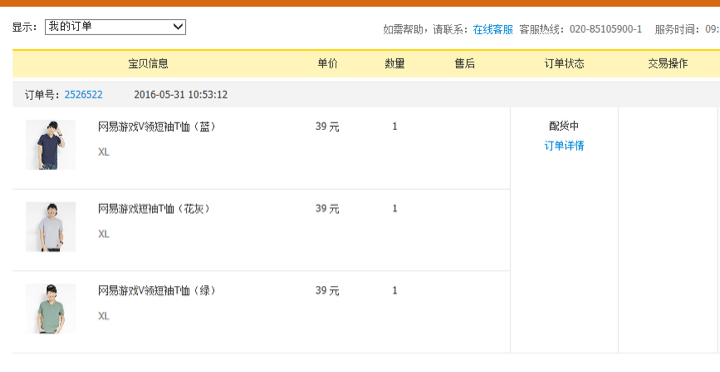The width and height of the screenshot is (720, 372).
Task: Open order number 2526522 link
Action: [x=84, y=95]
